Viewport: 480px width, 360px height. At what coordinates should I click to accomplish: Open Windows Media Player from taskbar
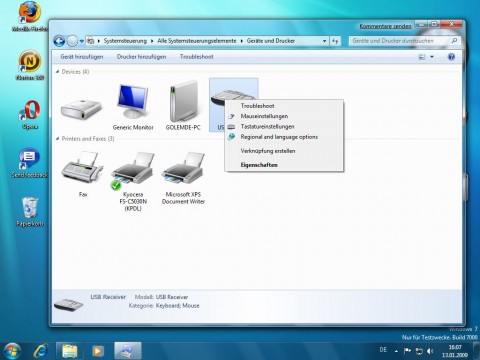[x=98, y=351]
